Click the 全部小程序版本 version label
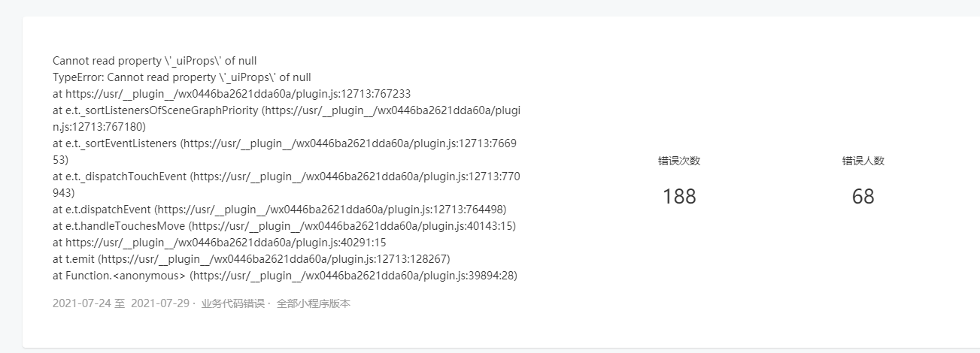The width and height of the screenshot is (980, 353). [x=314, y=304]
